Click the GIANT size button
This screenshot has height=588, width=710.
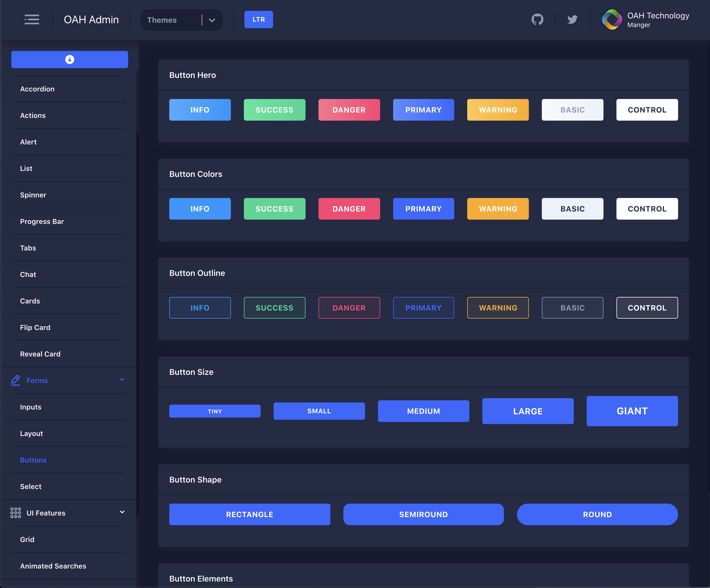click(x=632, y=411)
